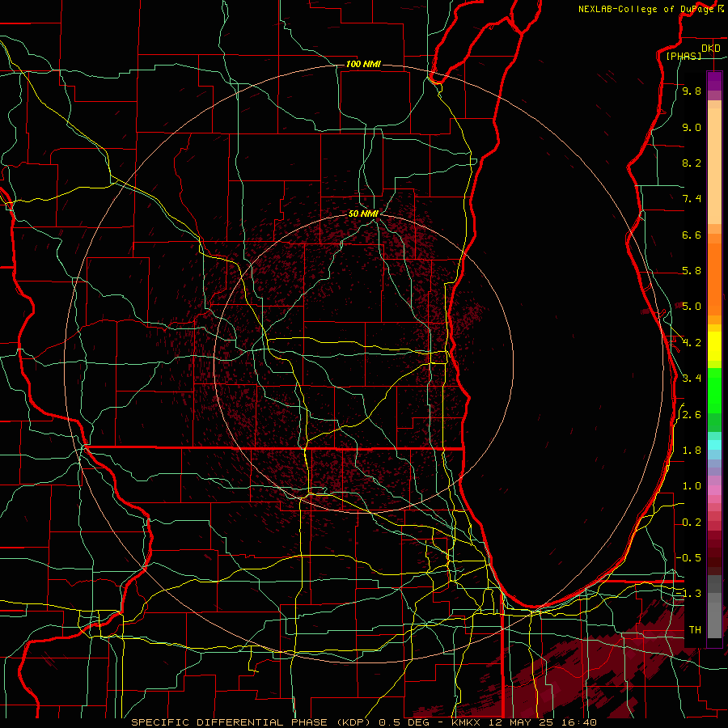Pick the pink color bar segment
This screenshot has width=728, height=728.
[x=714, y=490]
